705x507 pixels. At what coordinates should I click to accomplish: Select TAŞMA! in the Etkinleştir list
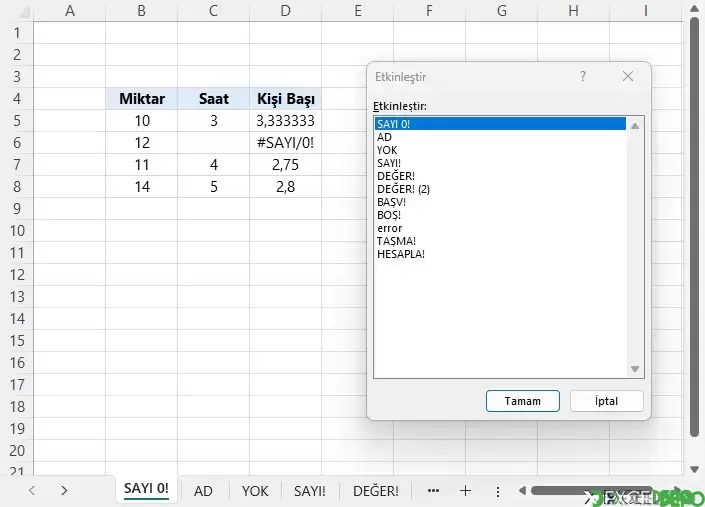tap(500, 241)
